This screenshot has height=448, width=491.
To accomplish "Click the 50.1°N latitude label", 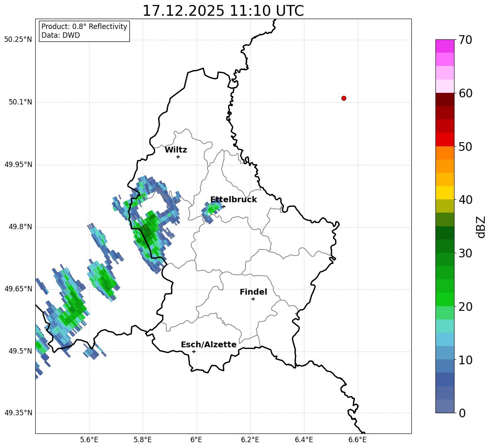I will pyautogui.click(x=20, y=102).
